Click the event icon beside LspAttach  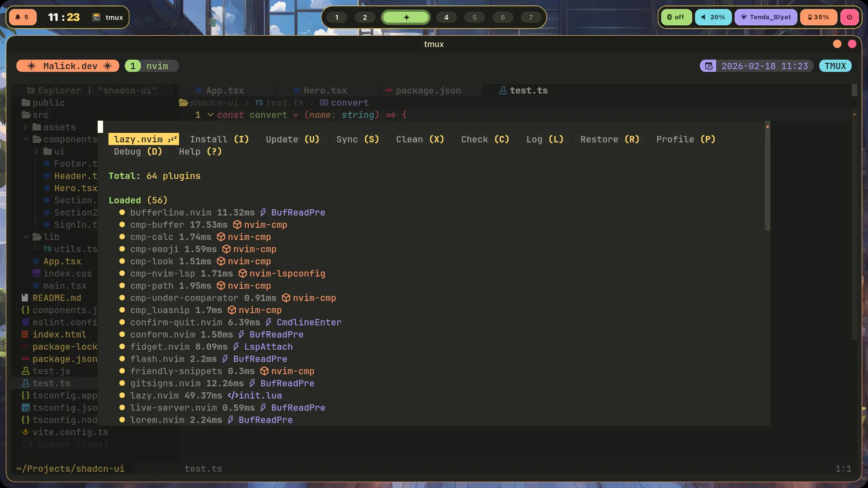236,347
